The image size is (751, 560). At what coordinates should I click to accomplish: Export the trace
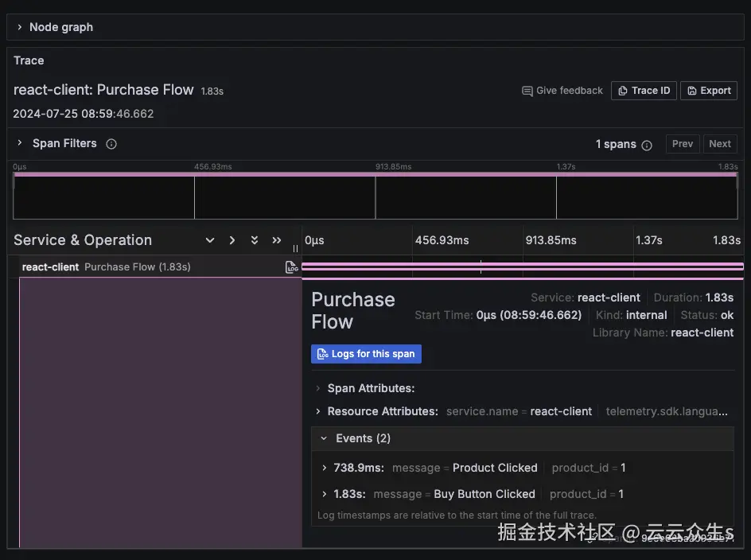point(708,91)
